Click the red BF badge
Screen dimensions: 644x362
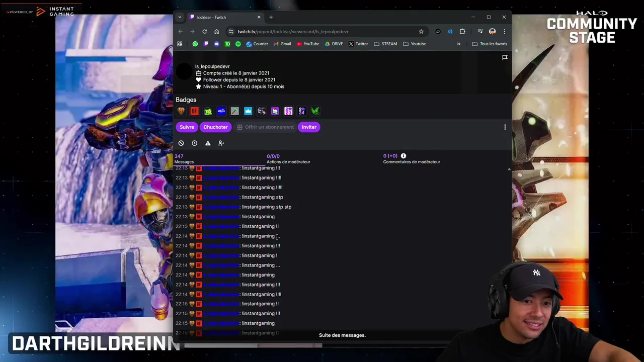[x=195, y=111]
